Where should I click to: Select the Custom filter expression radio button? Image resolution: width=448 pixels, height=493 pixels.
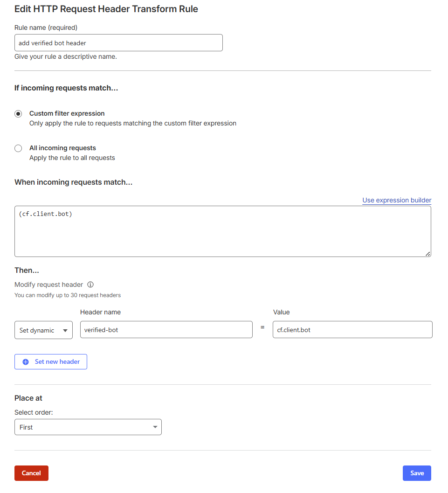click(x=18, y=114)
